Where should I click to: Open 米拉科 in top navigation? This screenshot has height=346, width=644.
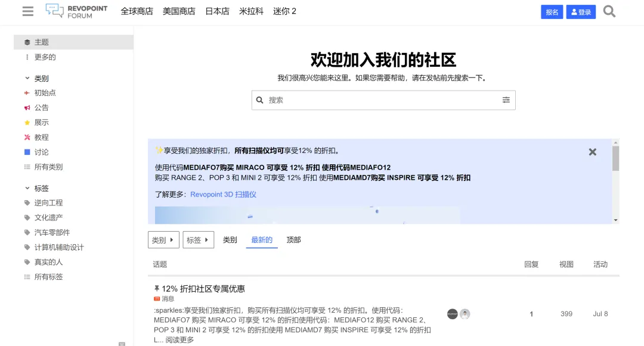(252, 11)
